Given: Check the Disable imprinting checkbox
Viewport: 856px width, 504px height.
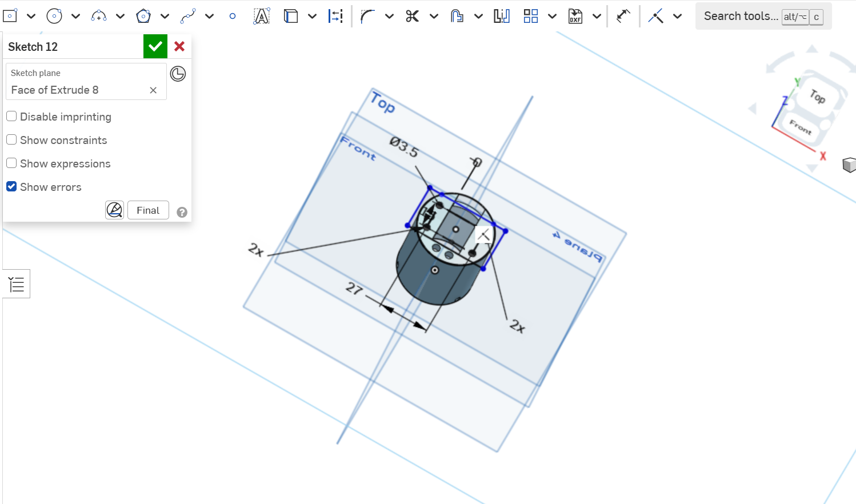Looking at the screenshot, I should click(x=11, y=117).
